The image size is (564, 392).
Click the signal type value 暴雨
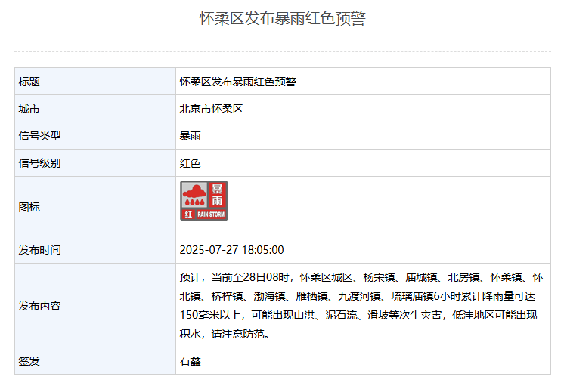[x=190, y=136]
